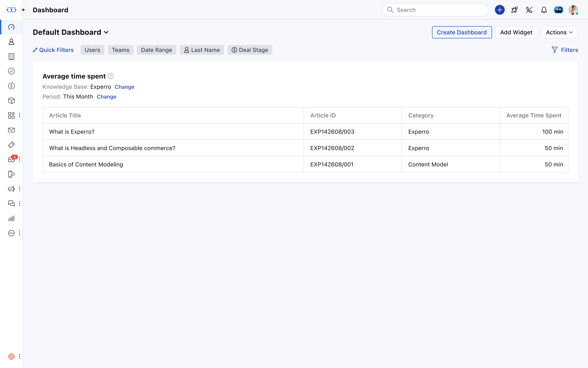Screen dimensions: 588x368
Task: Open the notifications bell
Action: pos(544,10)
